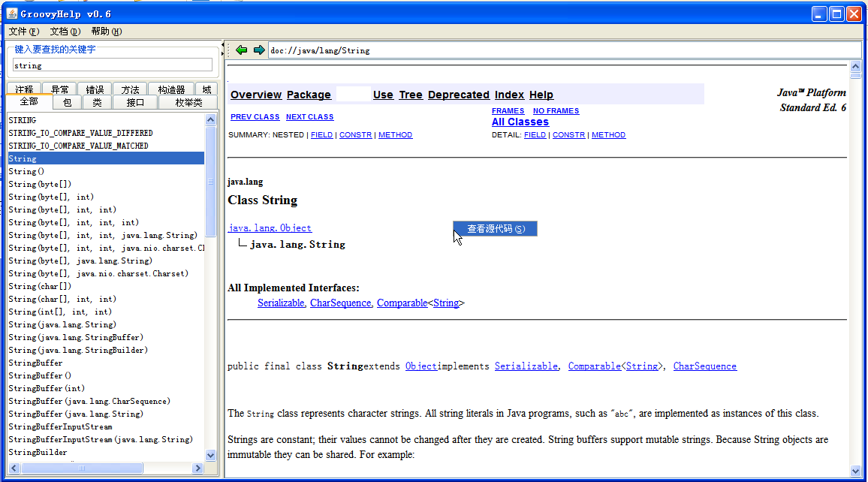Screen dimensions: 868x482
Task: Open the Package link
Action: pos(309,95)
